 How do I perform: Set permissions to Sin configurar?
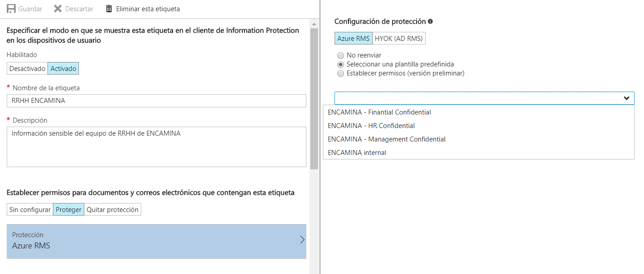click(30, 209)
